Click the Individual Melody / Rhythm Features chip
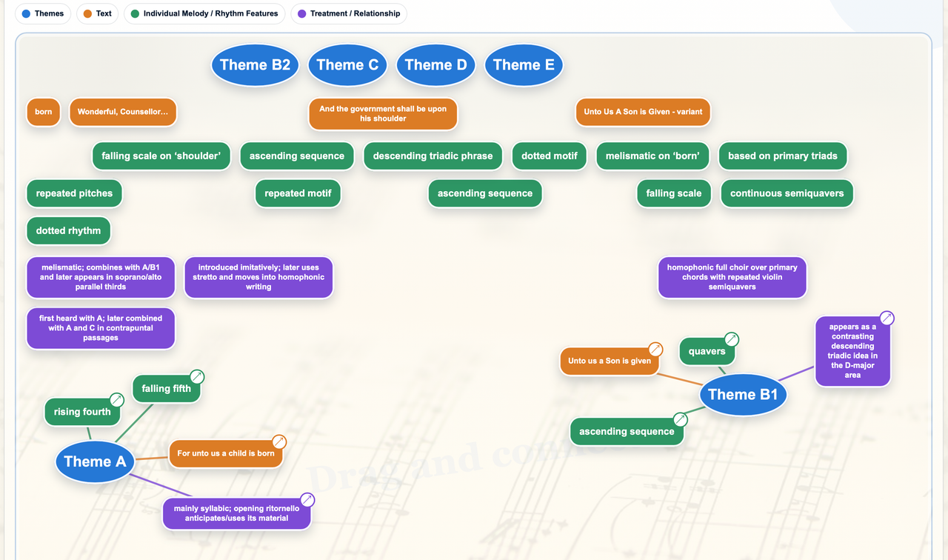 click(x=204, y=13)
